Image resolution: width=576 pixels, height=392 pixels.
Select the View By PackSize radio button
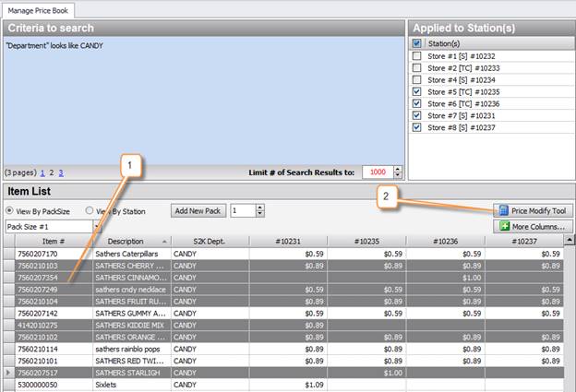pos(10,210)
